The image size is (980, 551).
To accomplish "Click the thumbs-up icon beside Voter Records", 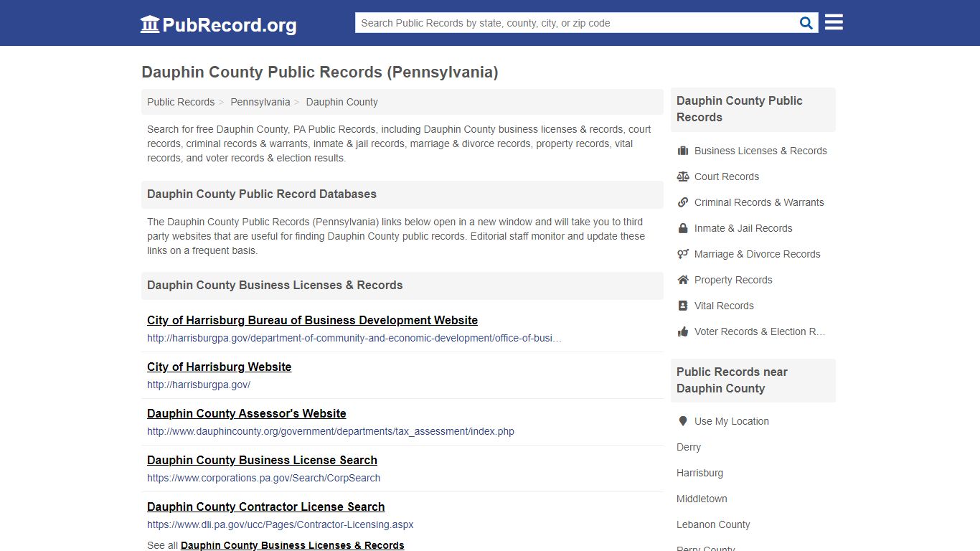I will tap(683, 331).
